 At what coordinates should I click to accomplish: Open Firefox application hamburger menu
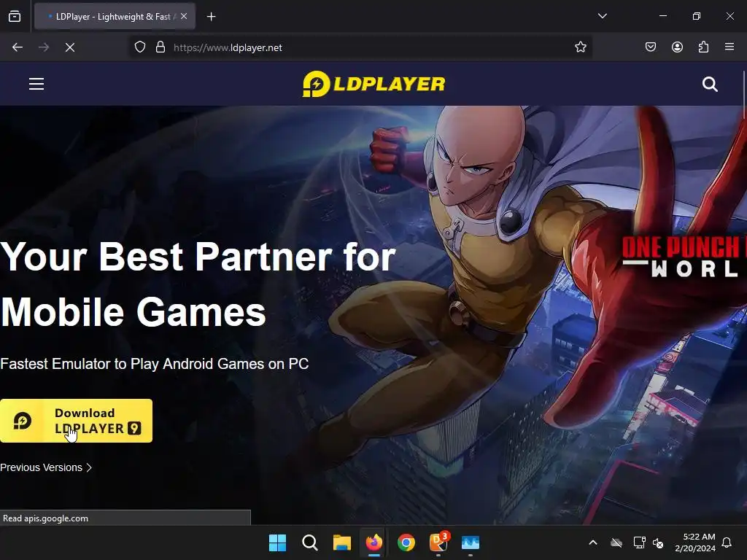729,47
